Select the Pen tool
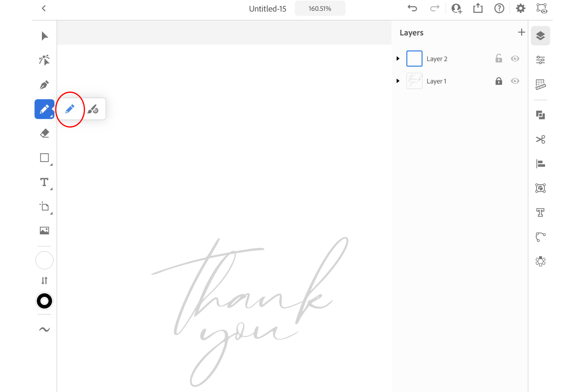 pos(44,85)
